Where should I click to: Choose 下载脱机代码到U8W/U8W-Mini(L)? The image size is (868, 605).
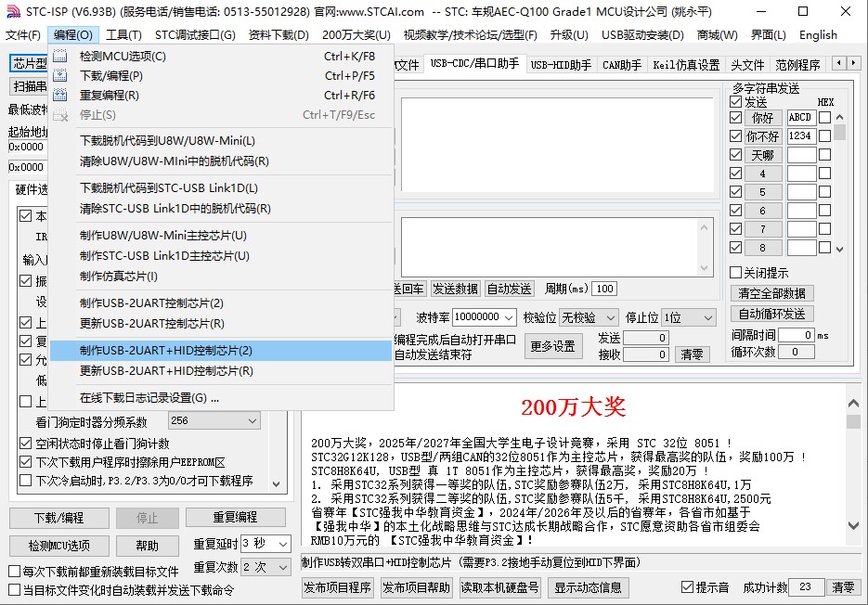222,141
